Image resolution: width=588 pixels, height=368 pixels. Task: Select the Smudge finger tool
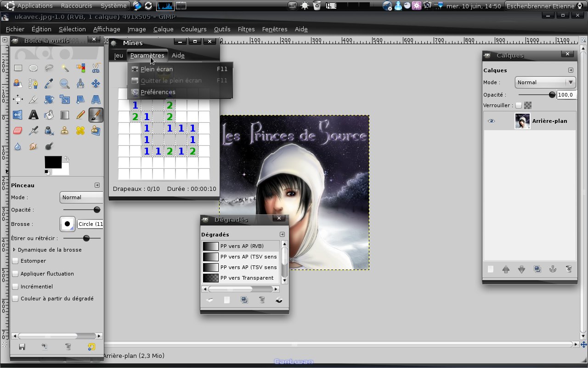(x=34, y=146)
